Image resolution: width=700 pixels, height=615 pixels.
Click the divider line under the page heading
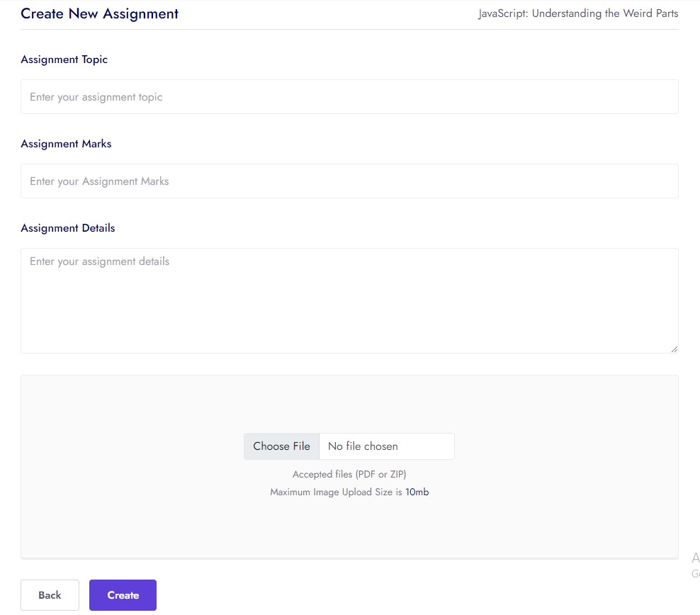click(349, 30)
